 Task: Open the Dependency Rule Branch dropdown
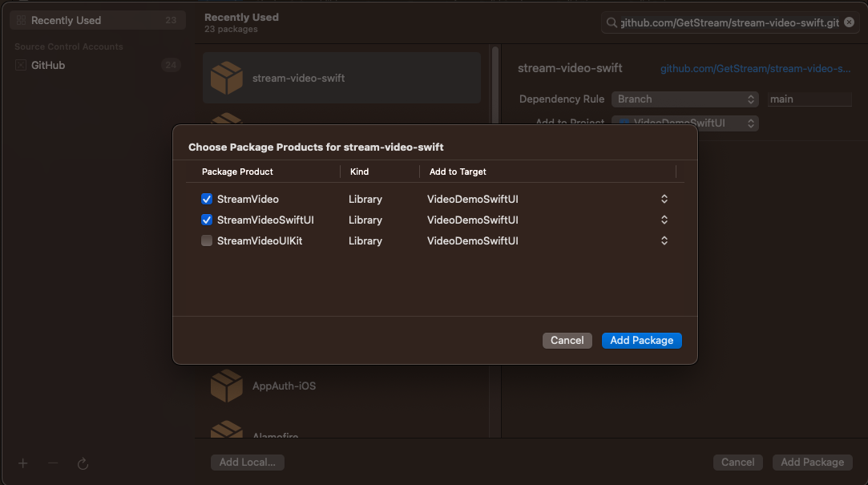685,99
